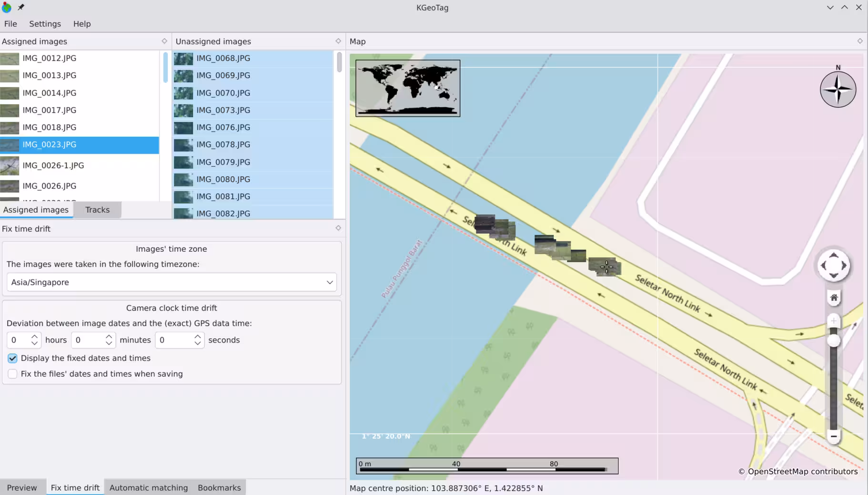Increase the hours deviation spinner
Viewport: 868px width, 495px height.
(34, 336)
